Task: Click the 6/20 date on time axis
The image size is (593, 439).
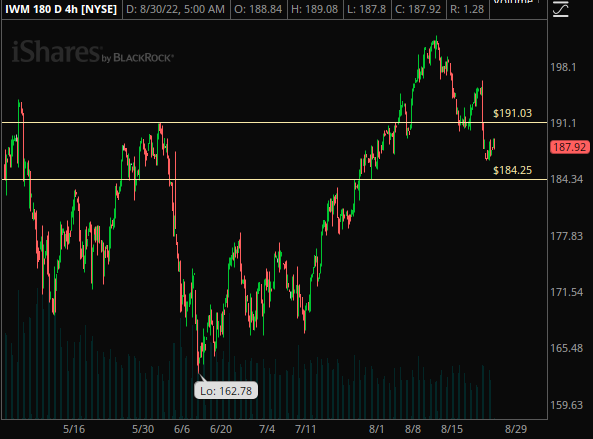Action: click(x=221, y=429)
